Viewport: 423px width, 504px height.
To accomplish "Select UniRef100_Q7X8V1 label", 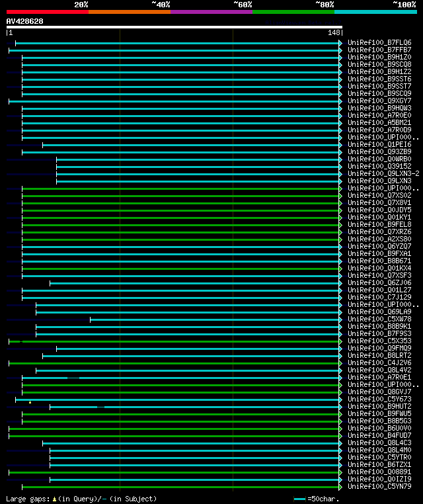I will click(x=379, y=203).
